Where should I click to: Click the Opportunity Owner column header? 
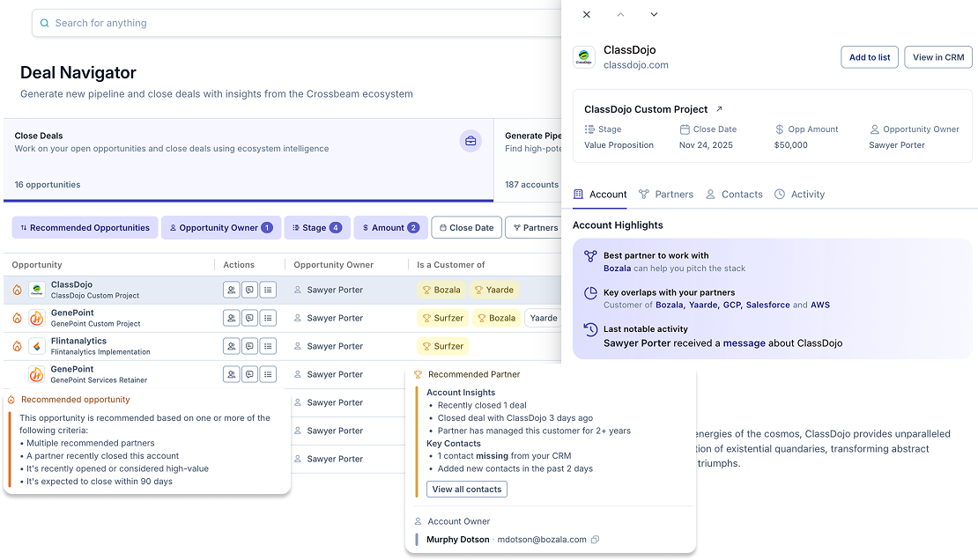[334, 265]
